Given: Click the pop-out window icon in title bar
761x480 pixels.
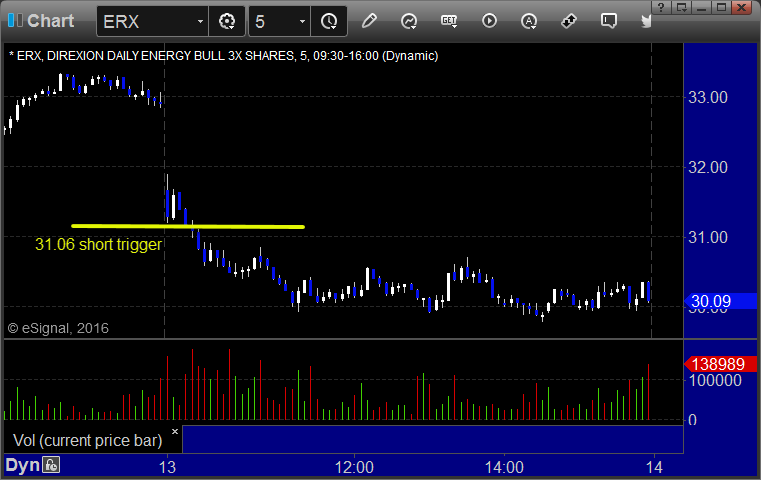Looking at the screenshot, I should (x=681, y=7).
